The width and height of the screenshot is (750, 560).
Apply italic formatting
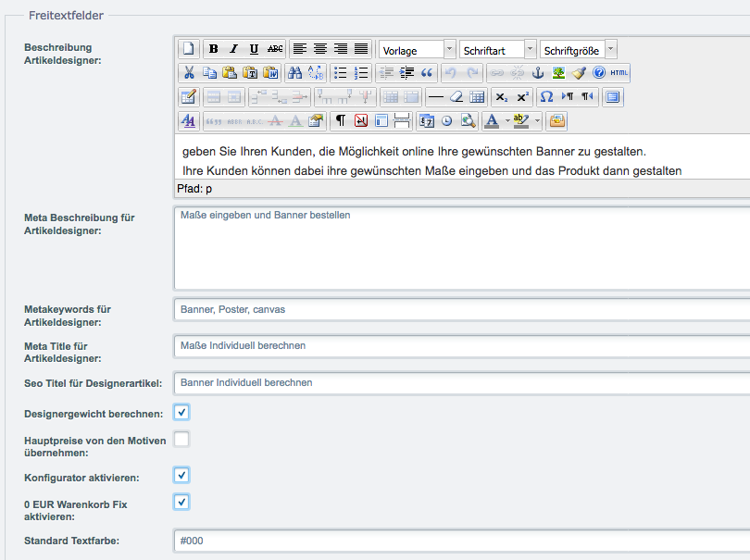pos(233,49)
